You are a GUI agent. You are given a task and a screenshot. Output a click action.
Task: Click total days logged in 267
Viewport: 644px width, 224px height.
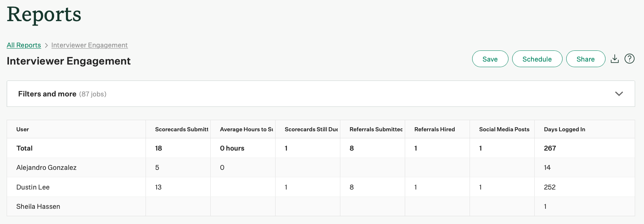[550, 148]
